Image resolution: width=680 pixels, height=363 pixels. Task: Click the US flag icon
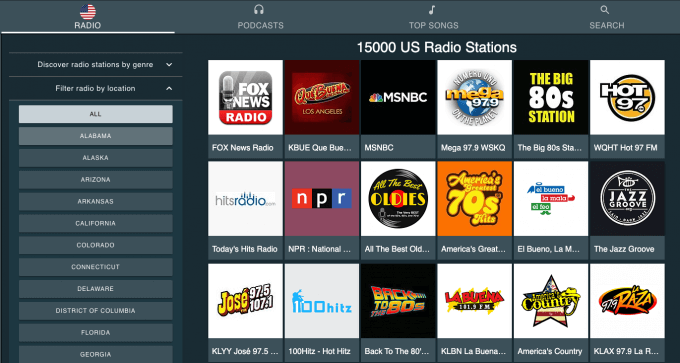click(88, 11)
